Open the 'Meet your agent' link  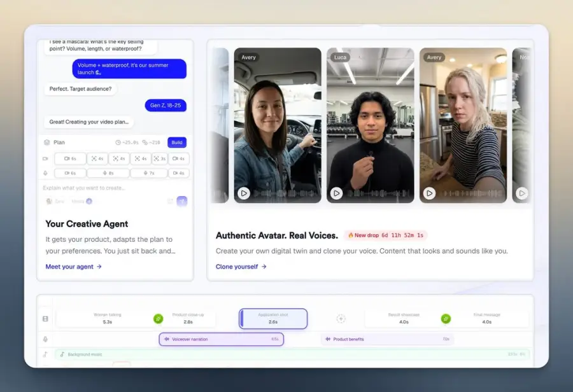tap(73, 267)
